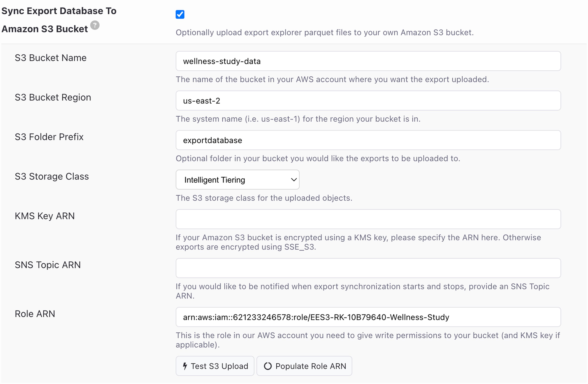Click the S3 Bucket Region input
Screen dimensions: 588x384
(x=368, y=101)
